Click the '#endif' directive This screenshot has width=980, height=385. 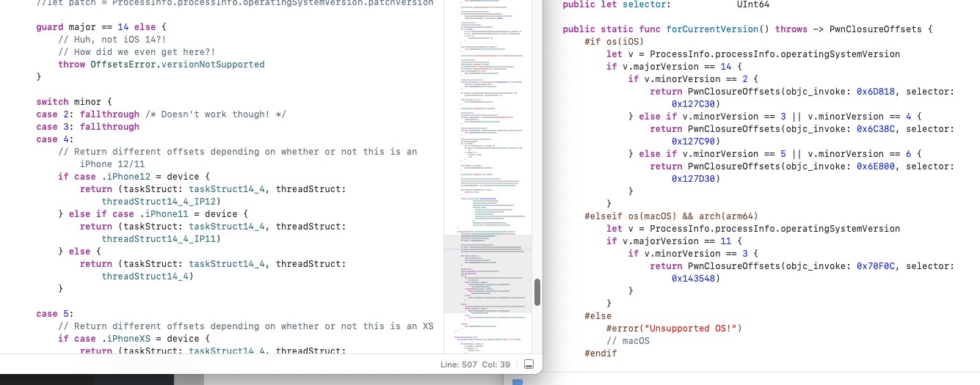point(600,354)
